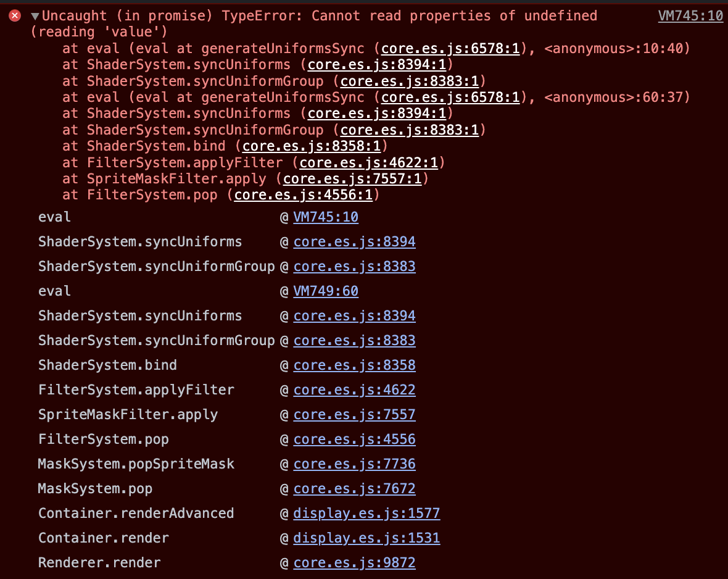Viewport: 728px width, 579px height.
Task: Open core.es.js:7557:1 SpriteMaskFilter.apply link
Action: click(x=352, y=178)
